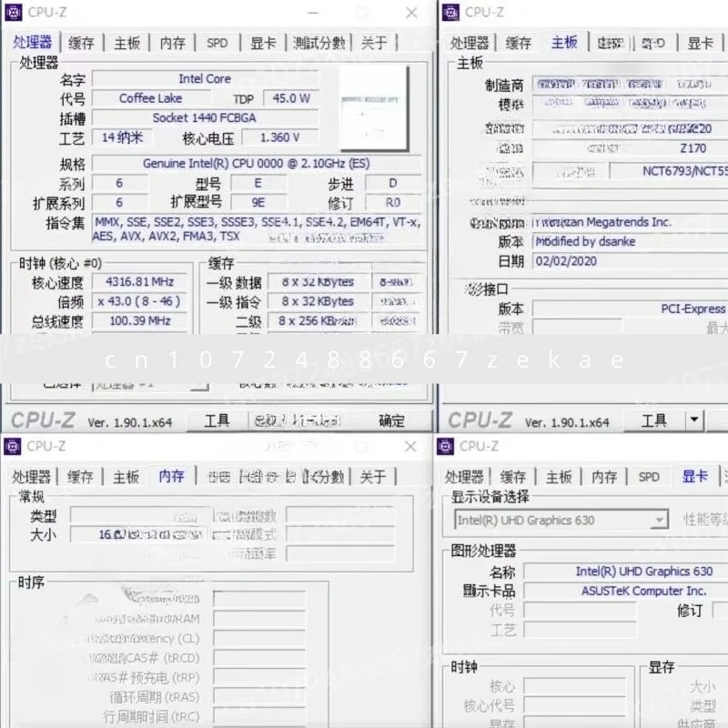728x728 pixels.
Task: Click the CPU-Z app icon in mainboard window title bar
Action: pos(450,13)
